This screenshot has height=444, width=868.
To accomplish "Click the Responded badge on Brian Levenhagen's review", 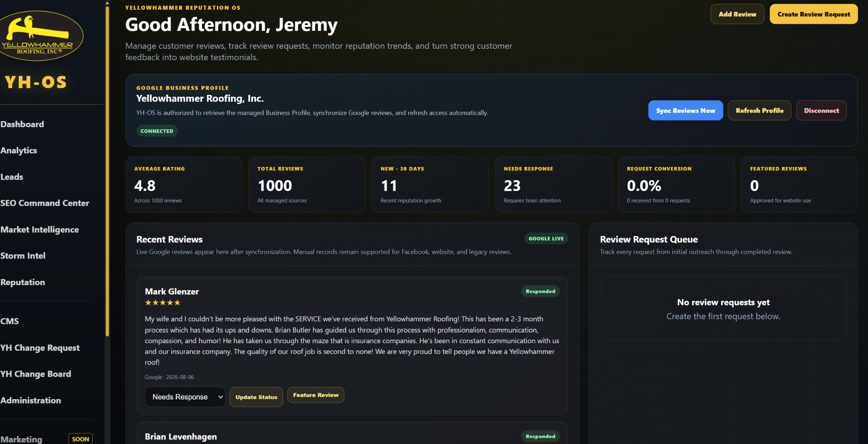I will tap(540, 436).
